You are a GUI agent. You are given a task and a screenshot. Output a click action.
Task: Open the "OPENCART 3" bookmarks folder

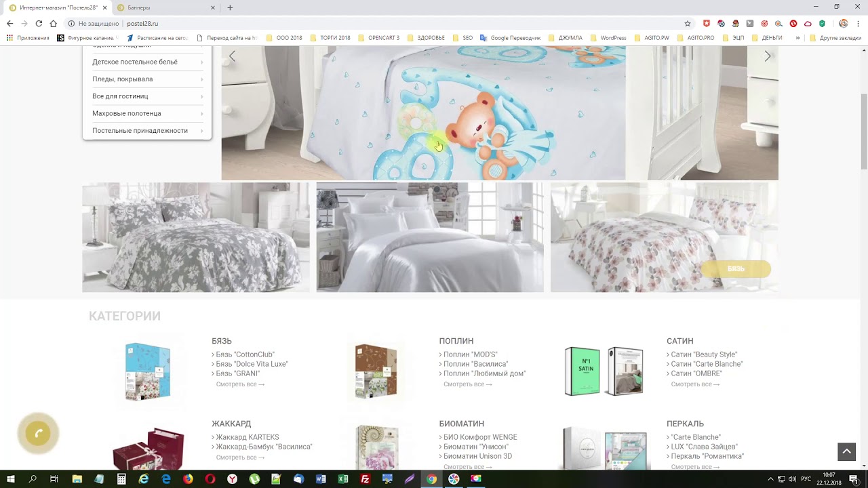tap(378, 38)
